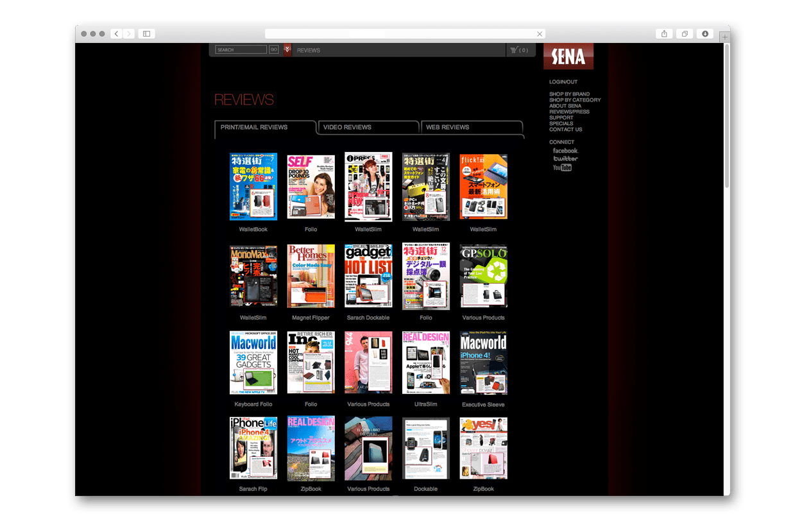Open the shopping cart icon
This screenshot has width=809, height=532.
pyautogui.click(x=514, y=49)
